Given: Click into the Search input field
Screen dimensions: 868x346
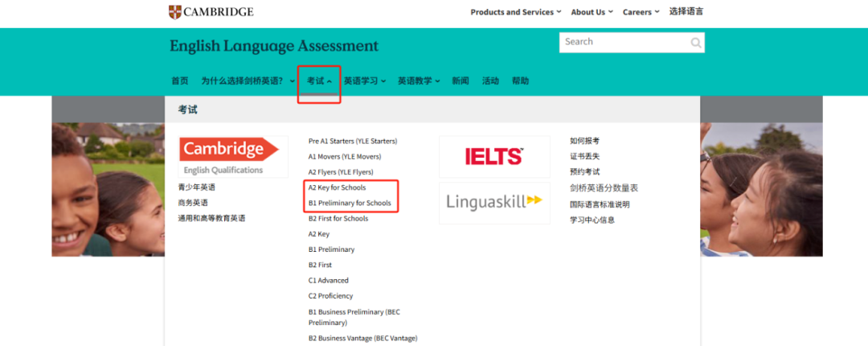Looking at the screenshot, I should point(623,43).
